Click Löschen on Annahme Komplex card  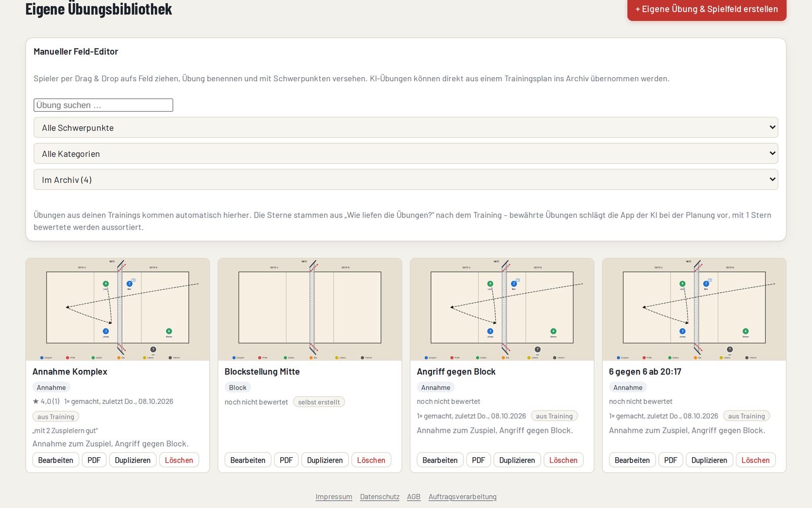pyautogui.click(x=179, y=460)
